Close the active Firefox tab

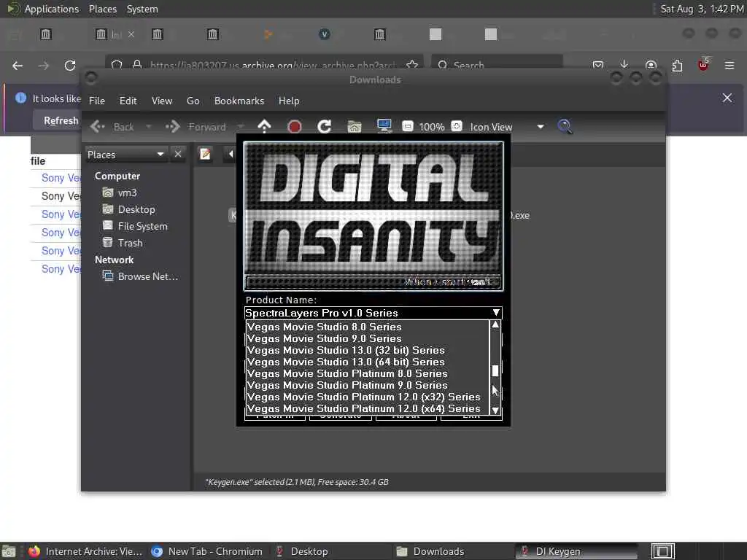[131, 34]
